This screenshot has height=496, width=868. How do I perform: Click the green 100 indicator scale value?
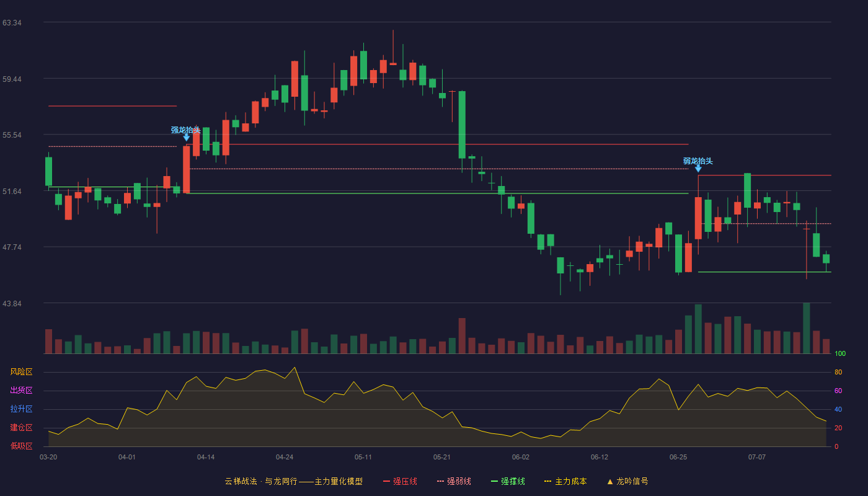tap(840, 354)
